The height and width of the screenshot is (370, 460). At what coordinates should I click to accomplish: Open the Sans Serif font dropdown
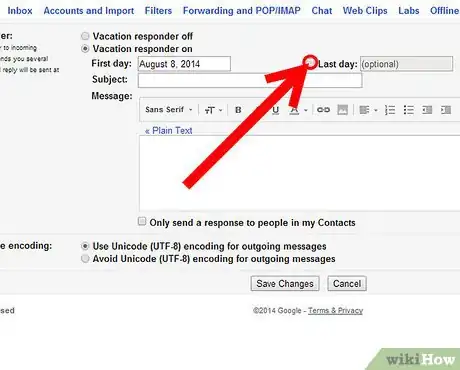(x=169, y=110)
